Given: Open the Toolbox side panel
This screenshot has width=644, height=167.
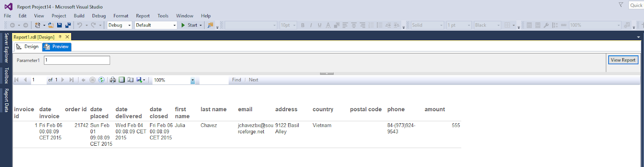Looking at the screenshot, I should click(x=6, y=75).
